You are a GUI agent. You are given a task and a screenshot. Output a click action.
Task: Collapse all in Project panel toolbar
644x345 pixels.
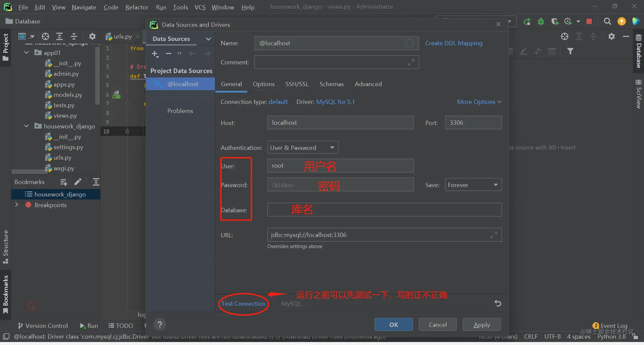click(74, 36)
